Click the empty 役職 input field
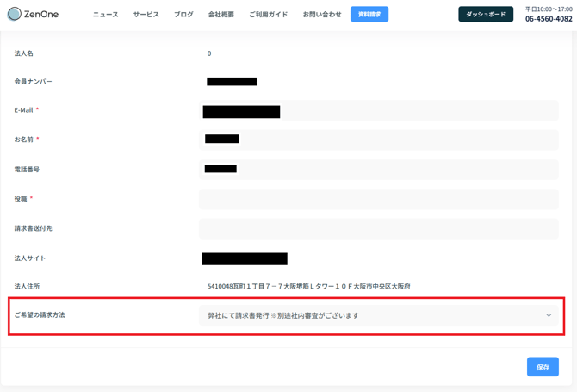Viewport: 577px width, 392px height. 379,199
